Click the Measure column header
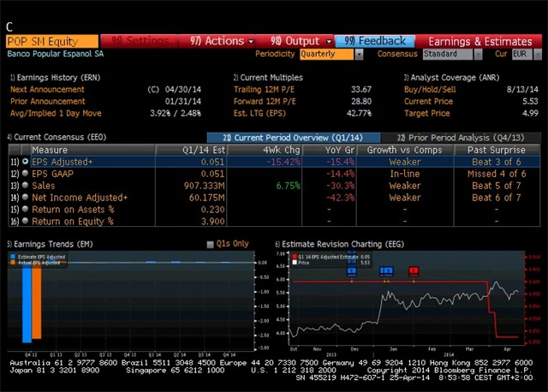 (x=93, y=150)
